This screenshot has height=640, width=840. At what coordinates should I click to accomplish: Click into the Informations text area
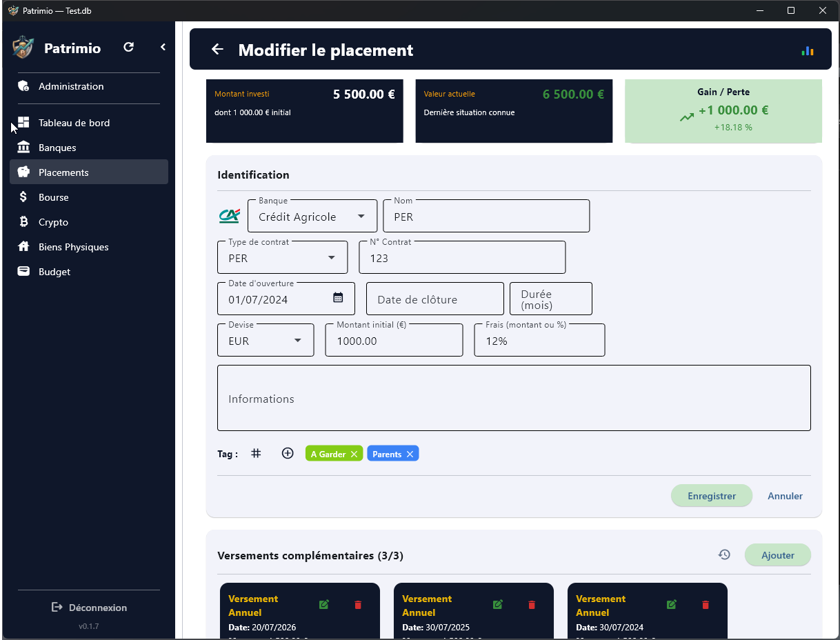[514, 399]
